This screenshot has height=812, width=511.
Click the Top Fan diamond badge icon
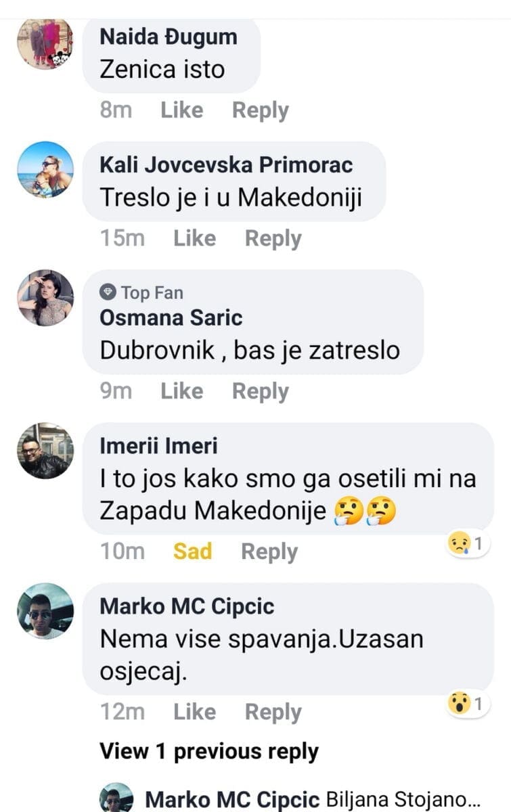(x=108, y=292)
